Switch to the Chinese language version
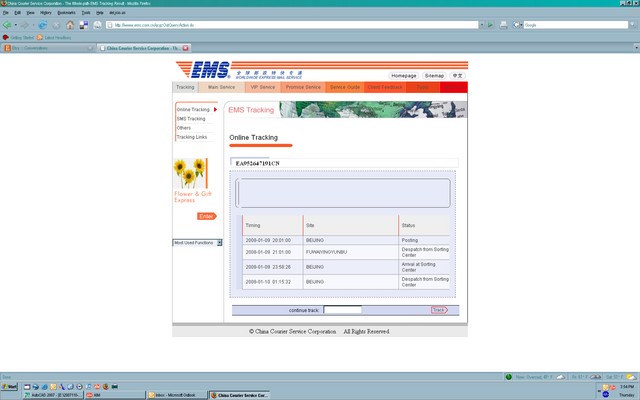This screenshot has width=640, height=400. (x=457, y=76)
